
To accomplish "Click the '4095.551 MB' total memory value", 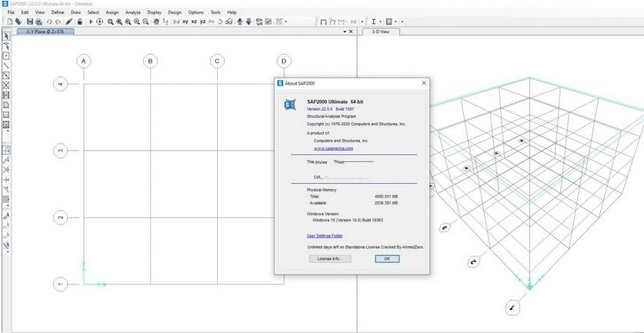I will 386,196.
